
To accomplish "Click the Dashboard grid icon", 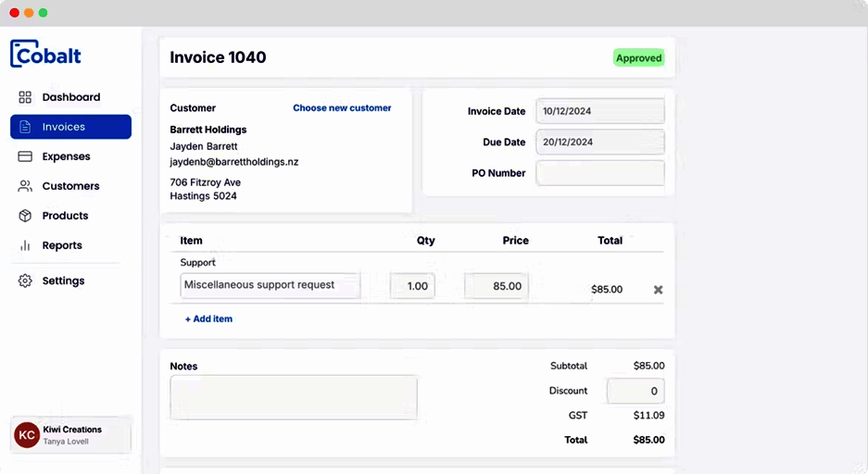I will pyautogui.click(x=25, y=97).
